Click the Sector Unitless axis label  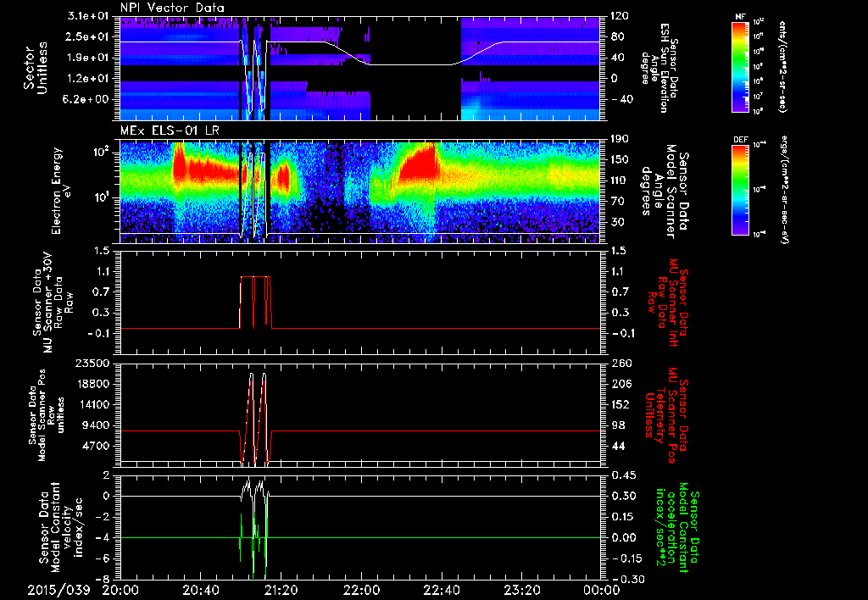(35, 68)
